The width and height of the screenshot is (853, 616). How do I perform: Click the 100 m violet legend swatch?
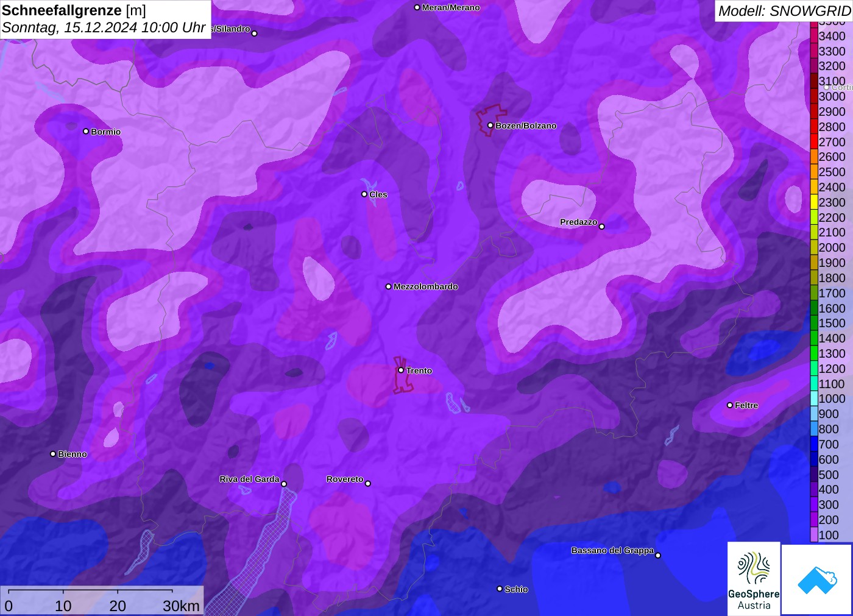click(814, 534)
